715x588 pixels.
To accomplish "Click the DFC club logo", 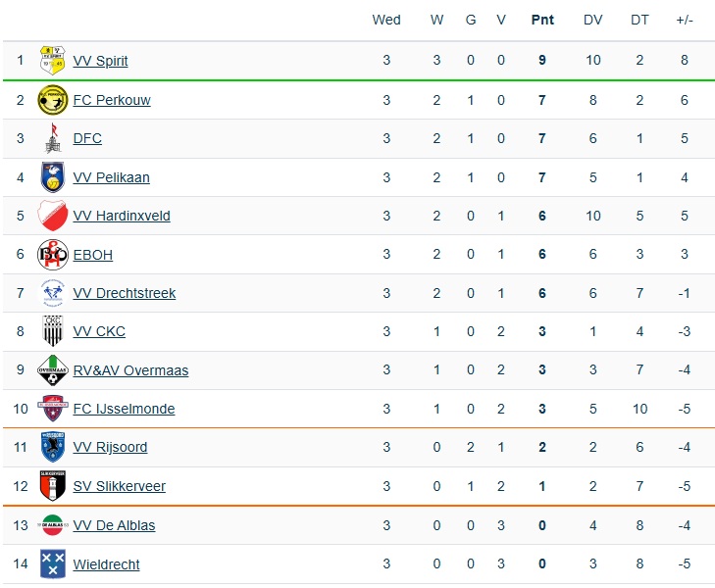I will [52, 138].
